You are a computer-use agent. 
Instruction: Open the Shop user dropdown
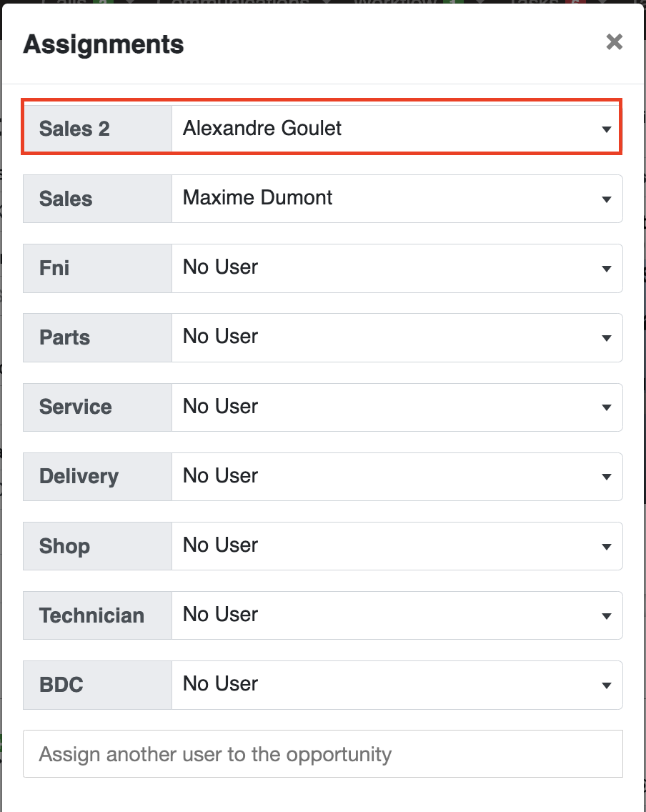[397, 546]
